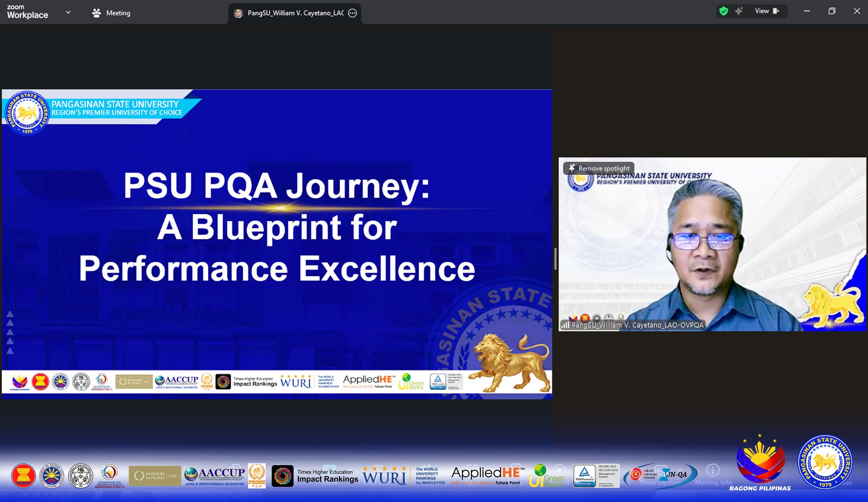This screenshot has height=502, width=868.
Task: Click the signal strength bars icon
Action: (x=565, y=325)
